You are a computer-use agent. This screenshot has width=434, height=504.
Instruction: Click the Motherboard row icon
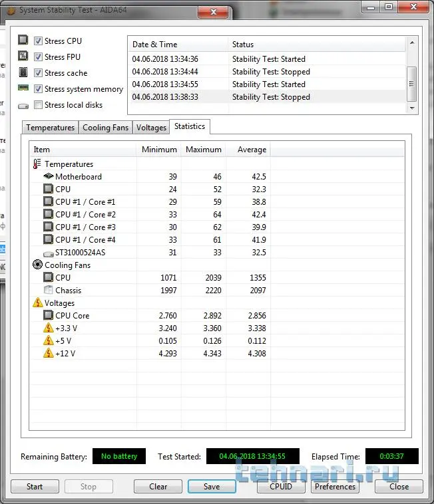tap(48, 176)
